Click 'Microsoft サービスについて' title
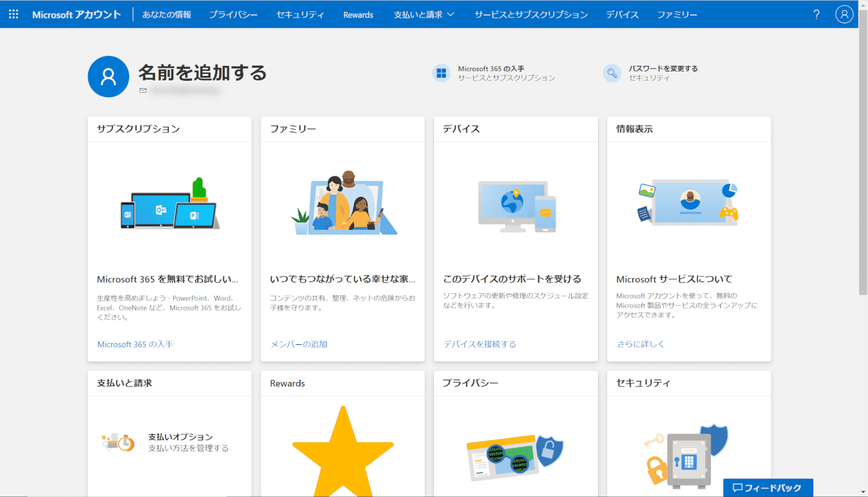Screen dimensions: 868x497 (674, 279)
